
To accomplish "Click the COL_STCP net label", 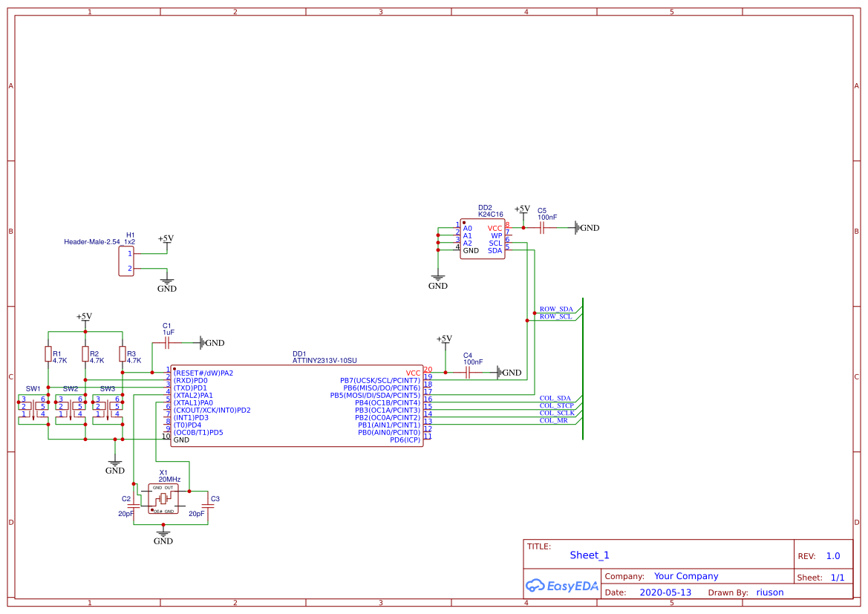I will (556, 405).
